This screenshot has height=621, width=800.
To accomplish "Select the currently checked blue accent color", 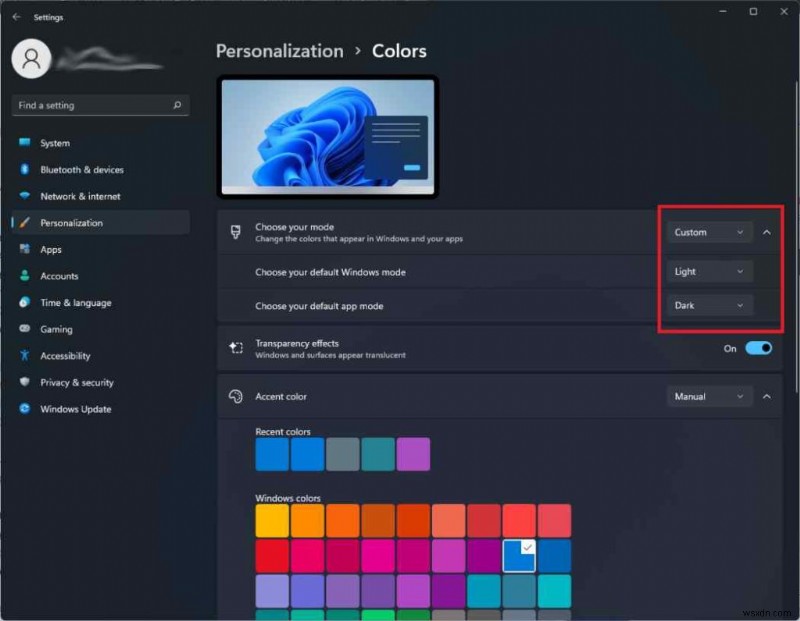I will [x=519, y=556].
